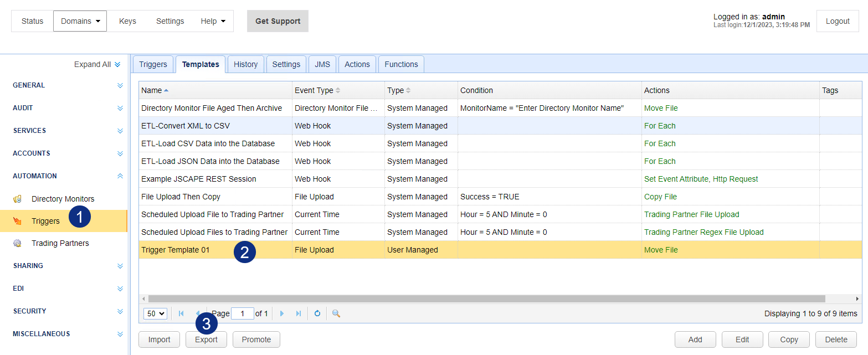Image resolution: width=868 pixels, height=355 pixels.
Task: Jump to last page of grid
Action: 299,313
